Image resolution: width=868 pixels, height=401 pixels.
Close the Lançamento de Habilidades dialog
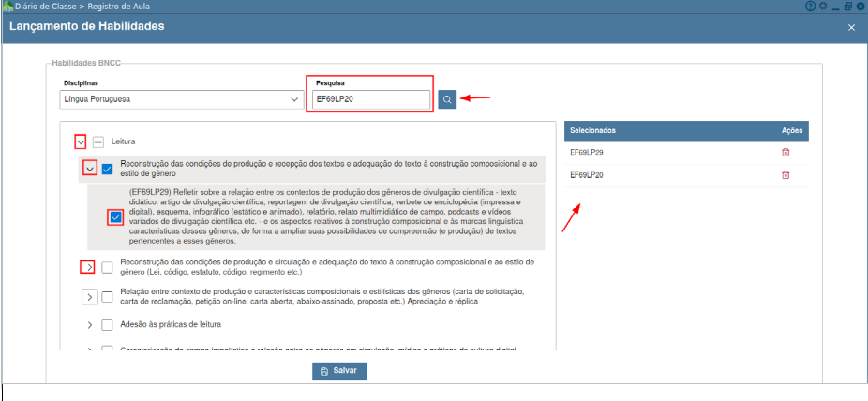[x=851, y=28]
